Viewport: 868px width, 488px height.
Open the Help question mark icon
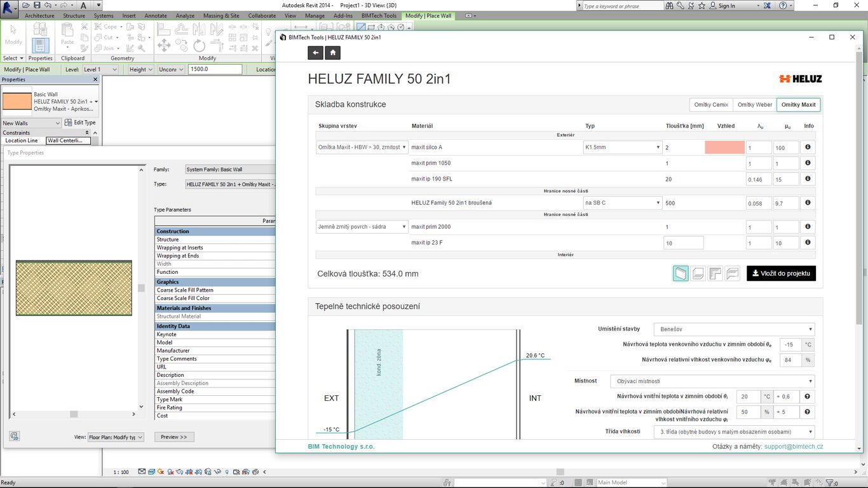(783, 6)
